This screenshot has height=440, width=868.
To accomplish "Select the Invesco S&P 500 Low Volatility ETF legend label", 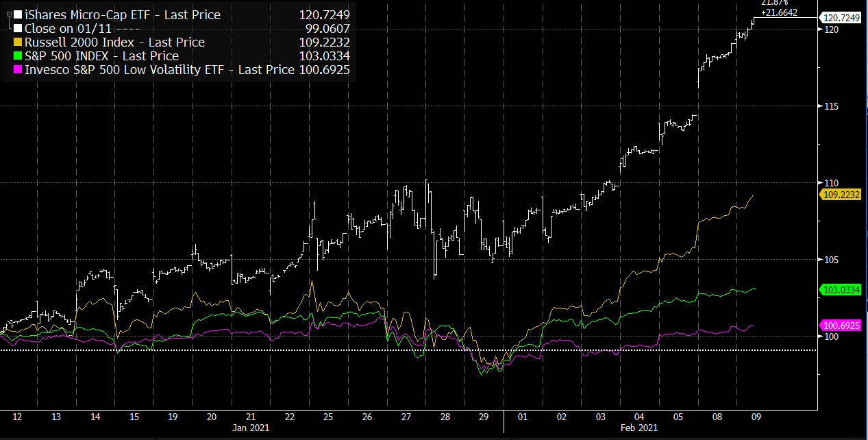I will coord(160,69).
